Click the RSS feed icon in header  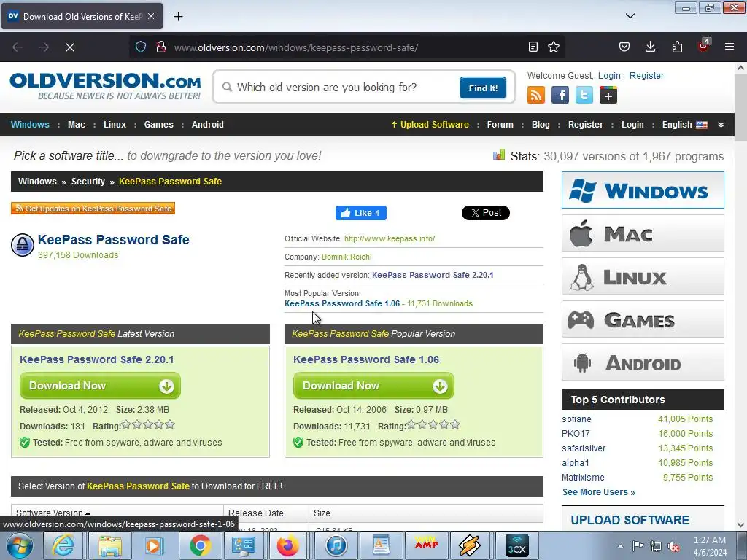tap(536, 95)
